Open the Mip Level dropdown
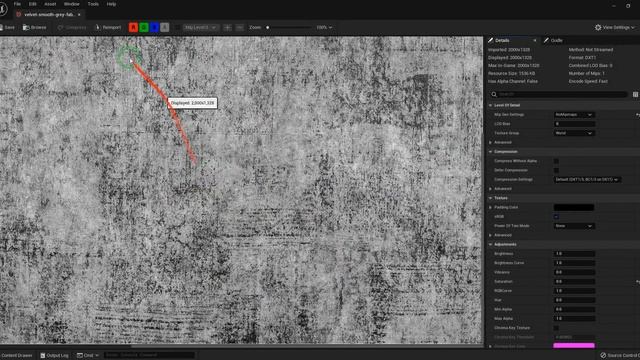The height and width of the screenshot is (360, 640). click(x=200, y=27)
